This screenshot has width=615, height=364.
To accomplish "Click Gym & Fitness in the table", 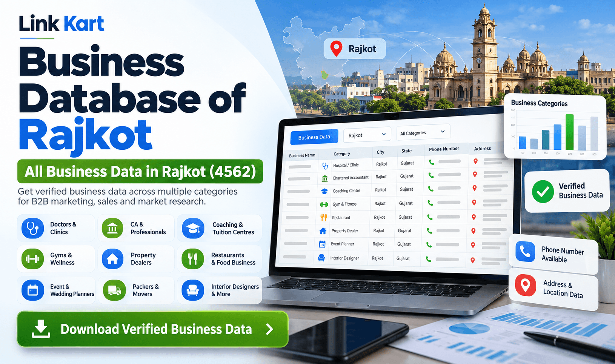I will 344,204.
